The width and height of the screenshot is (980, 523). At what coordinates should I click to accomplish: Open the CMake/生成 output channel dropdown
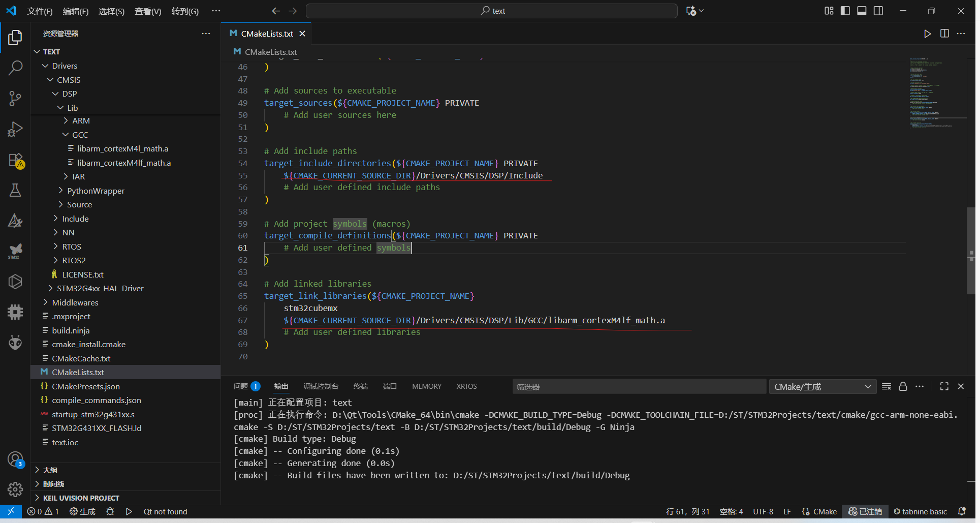pos(822,387)
